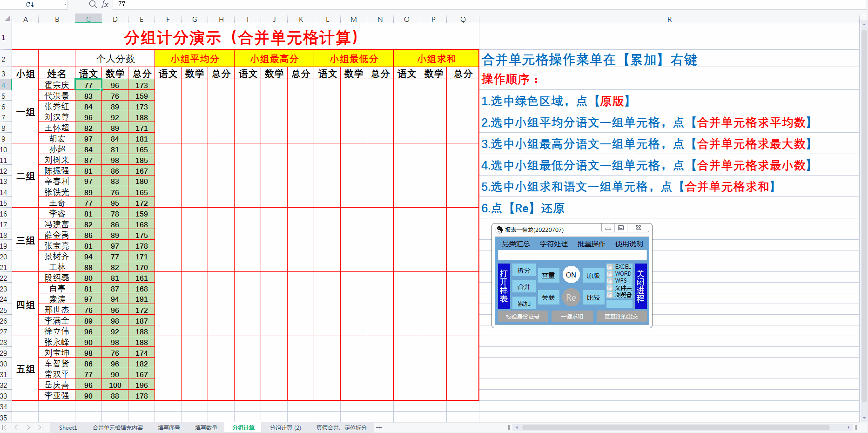
Task: Click the name cell 霍宗庆
Action: point(57,85)
